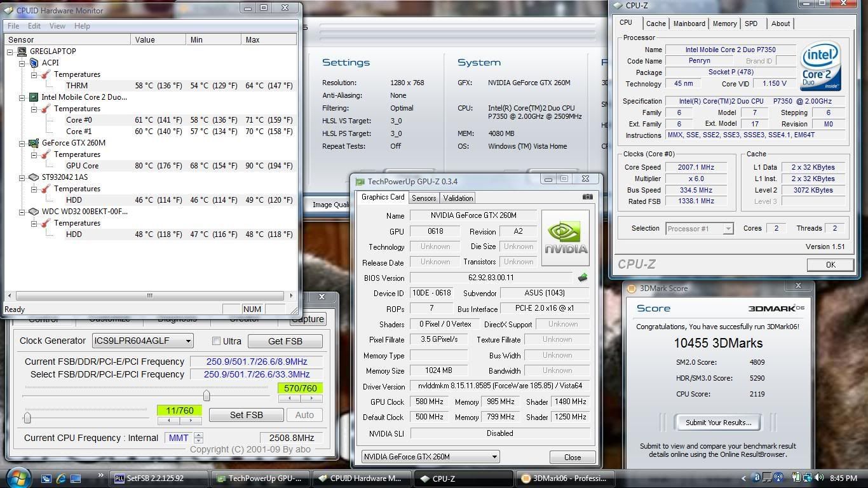Click the 3DMark Score window title icon
This screenshot has height=488, width=868.
click(x=632, y=288)
